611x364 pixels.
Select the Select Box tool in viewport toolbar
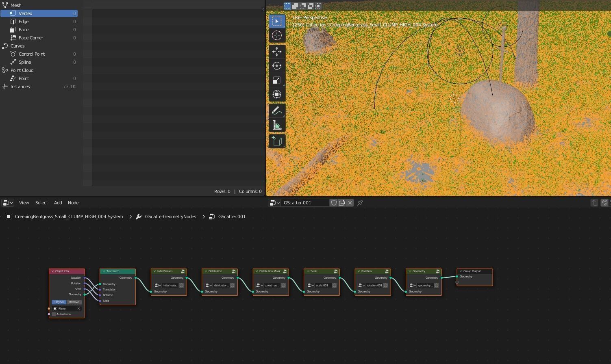277,21
